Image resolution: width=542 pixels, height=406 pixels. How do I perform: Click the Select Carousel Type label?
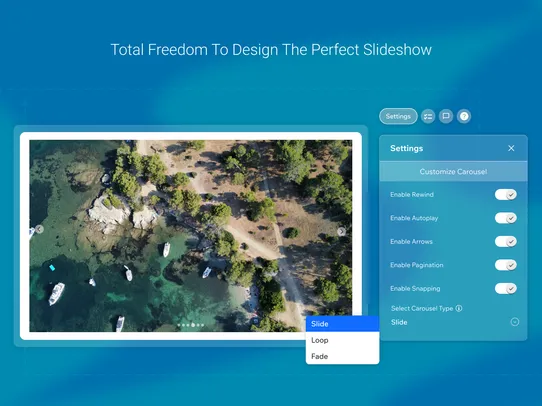tap(422, 308)
